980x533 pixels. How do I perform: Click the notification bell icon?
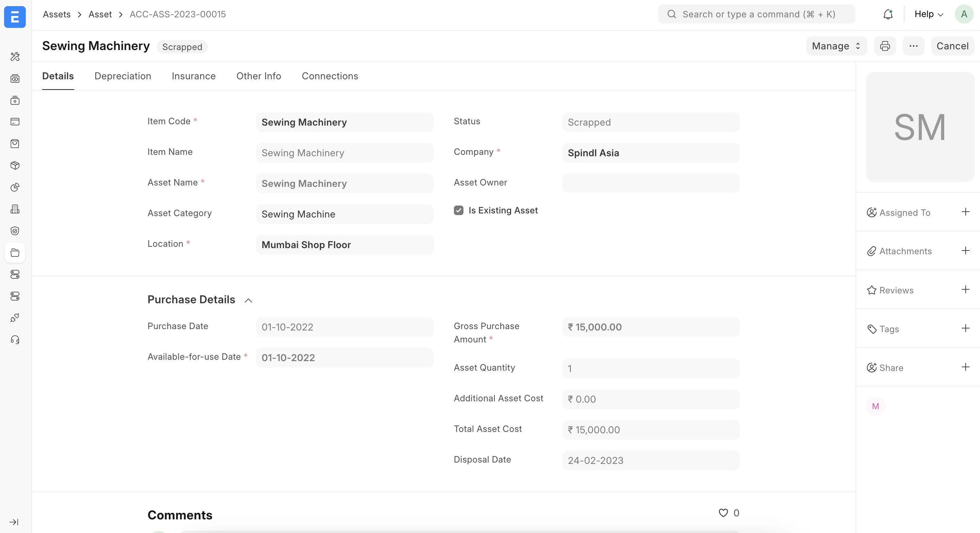(887, 14)
